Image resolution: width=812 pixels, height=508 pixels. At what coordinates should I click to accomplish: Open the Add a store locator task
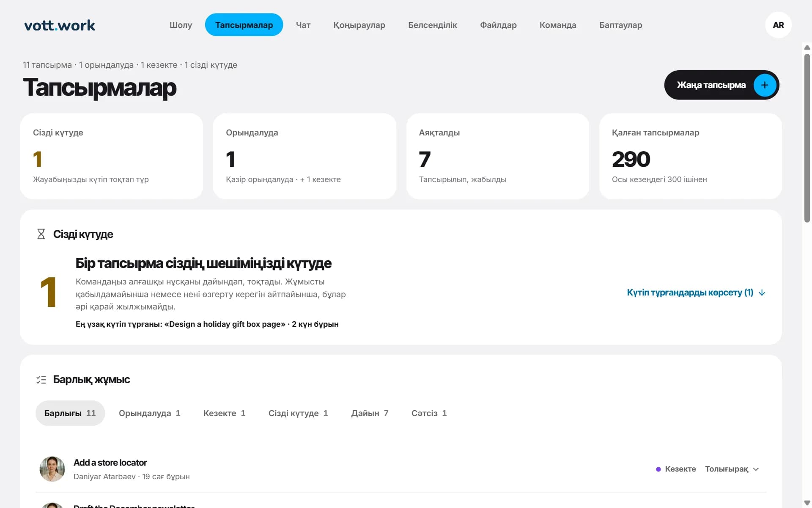tap(110, 463)
